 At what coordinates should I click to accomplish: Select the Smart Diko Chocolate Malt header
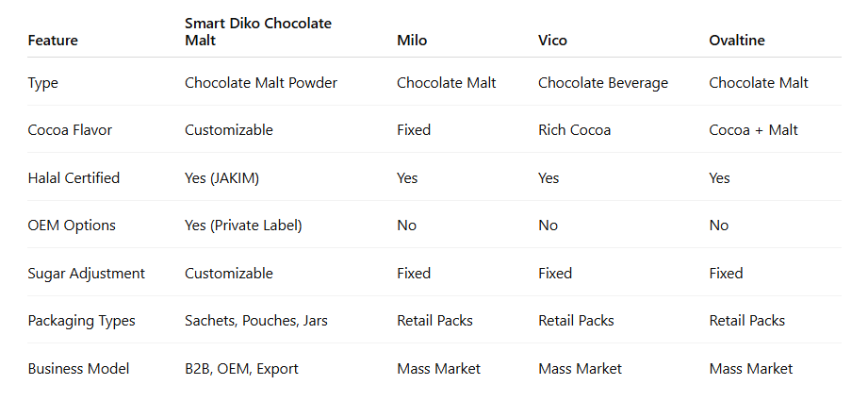click(258, 31)
